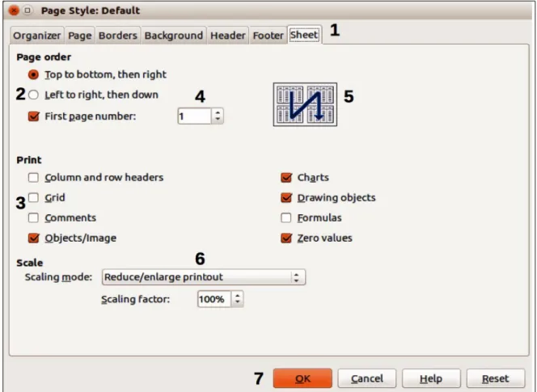537x392 pixels.
Task: Open the Help button
Action: (431, 378)
